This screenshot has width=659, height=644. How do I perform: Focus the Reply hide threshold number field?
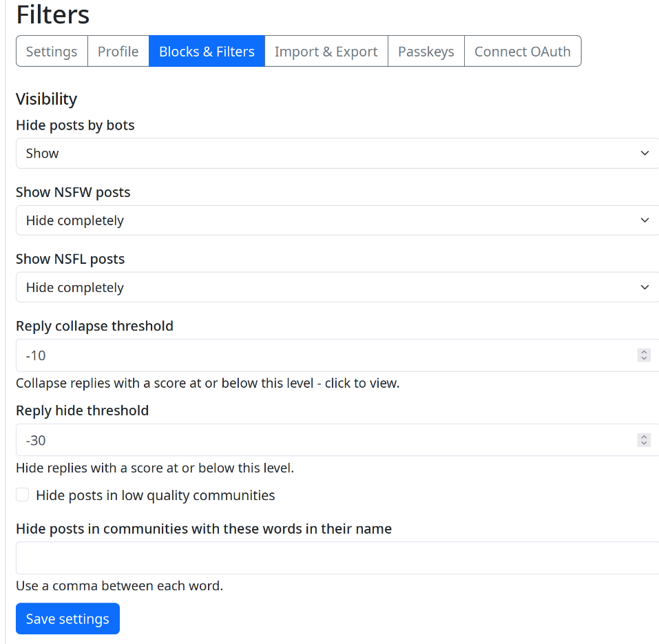[324, 440]
